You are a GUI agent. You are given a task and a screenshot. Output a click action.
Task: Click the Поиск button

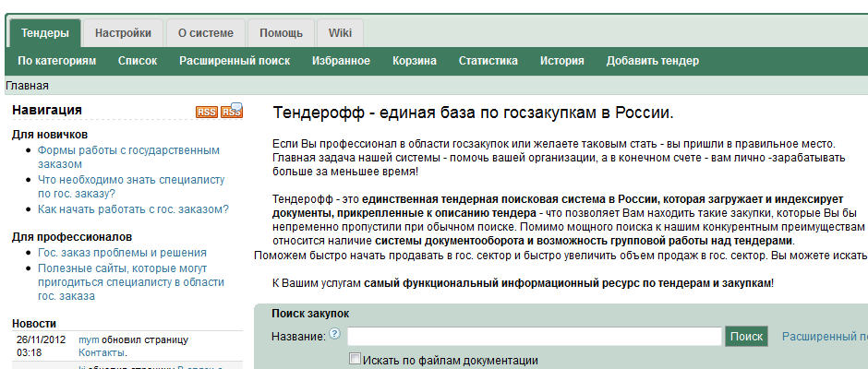[x=746, y=337]
